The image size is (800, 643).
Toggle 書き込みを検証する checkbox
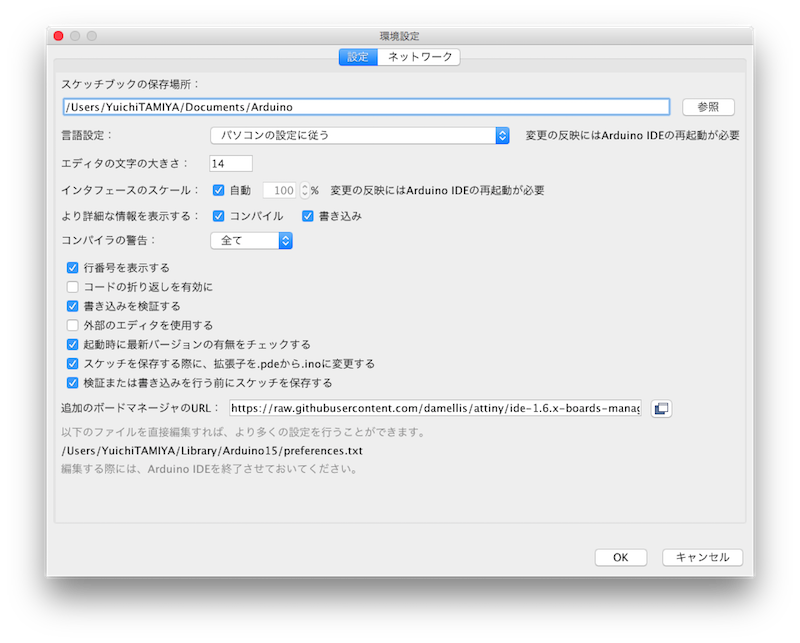tap(72, 306)
